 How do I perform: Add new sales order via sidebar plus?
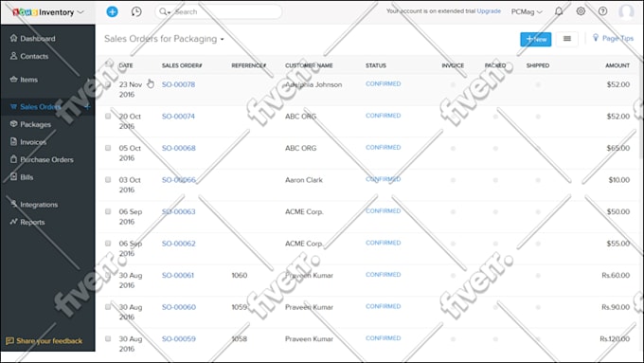[87, 106]
